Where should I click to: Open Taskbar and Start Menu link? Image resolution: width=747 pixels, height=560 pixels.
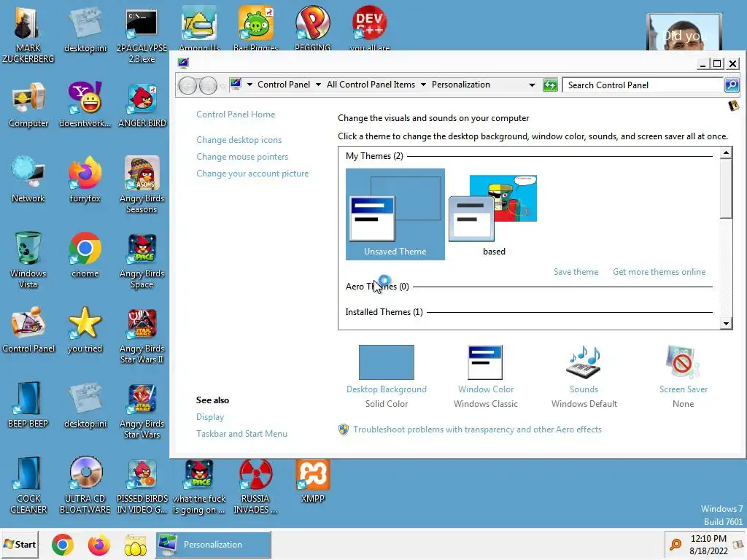[x=241, y=434]
